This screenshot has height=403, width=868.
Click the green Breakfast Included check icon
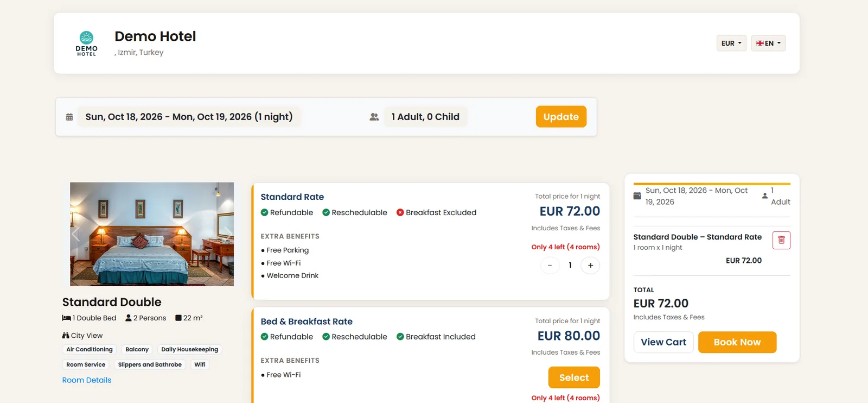click(x=400, y=337)
